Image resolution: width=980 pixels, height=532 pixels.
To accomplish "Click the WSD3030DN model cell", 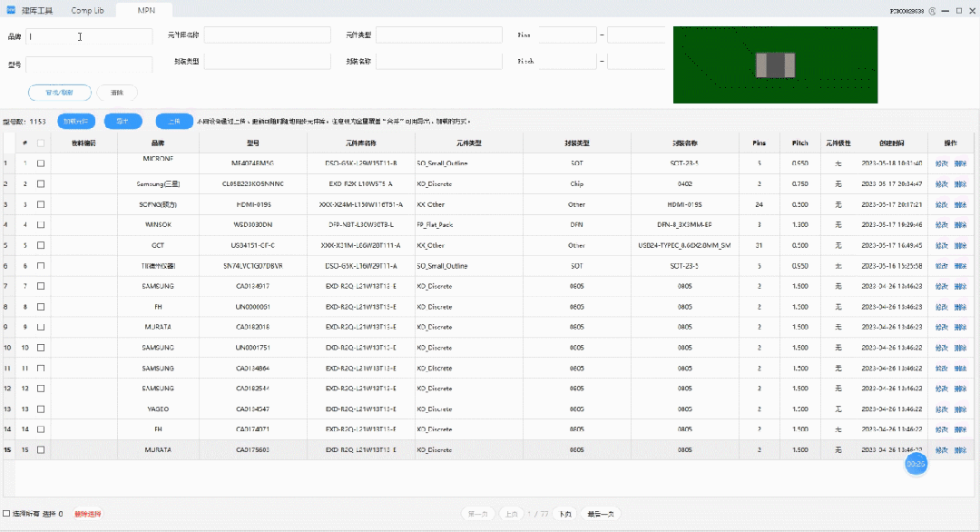I will coord(253,224).
